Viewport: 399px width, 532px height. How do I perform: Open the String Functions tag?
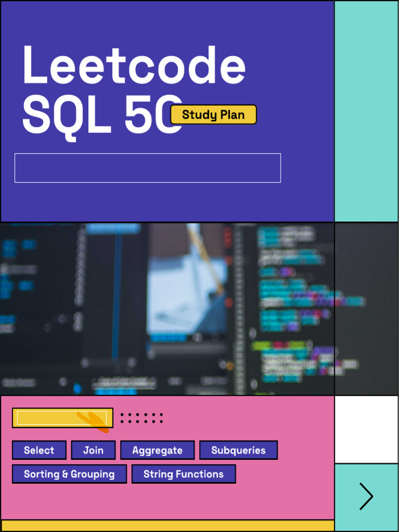(x=183, y=474)
